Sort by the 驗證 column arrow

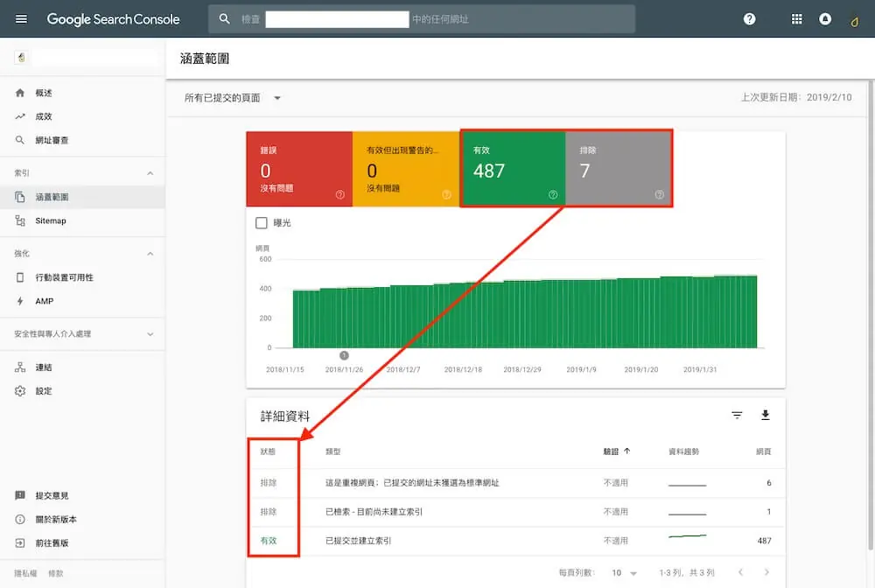tap(627, 451)
